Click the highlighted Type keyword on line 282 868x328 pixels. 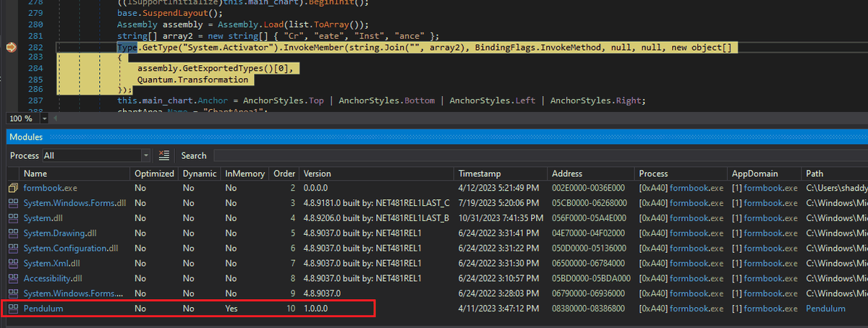click(127, 48)
